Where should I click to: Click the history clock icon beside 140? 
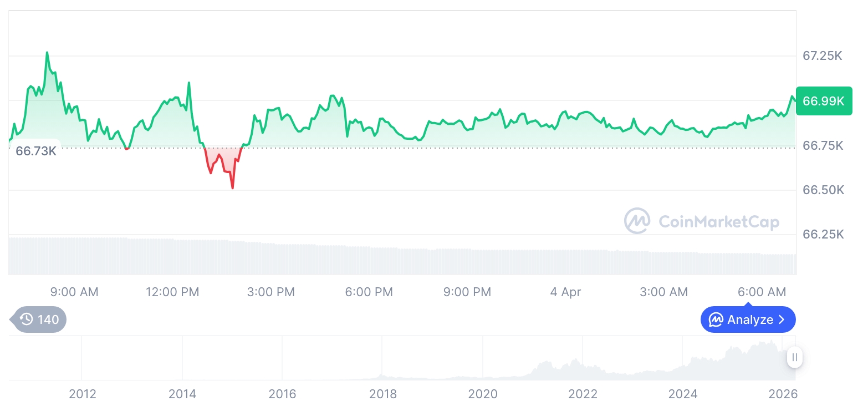(x=26, y=319)
